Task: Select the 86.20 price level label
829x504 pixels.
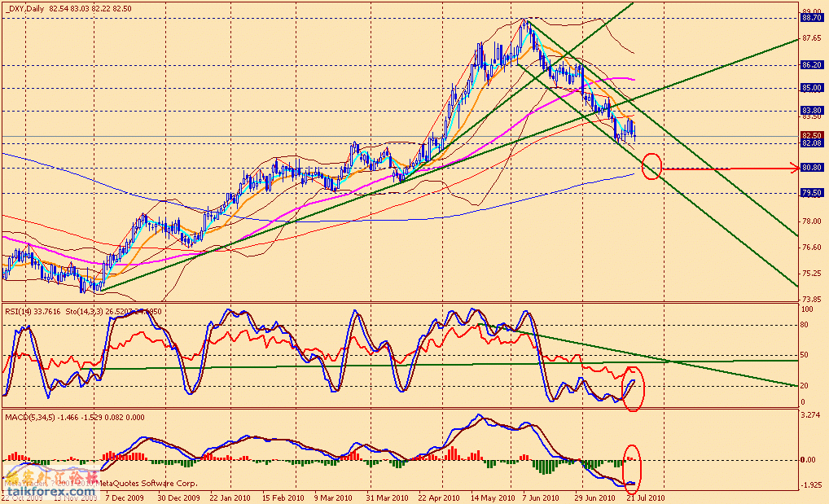Action: pyautogui.click(x=812, y=65)
